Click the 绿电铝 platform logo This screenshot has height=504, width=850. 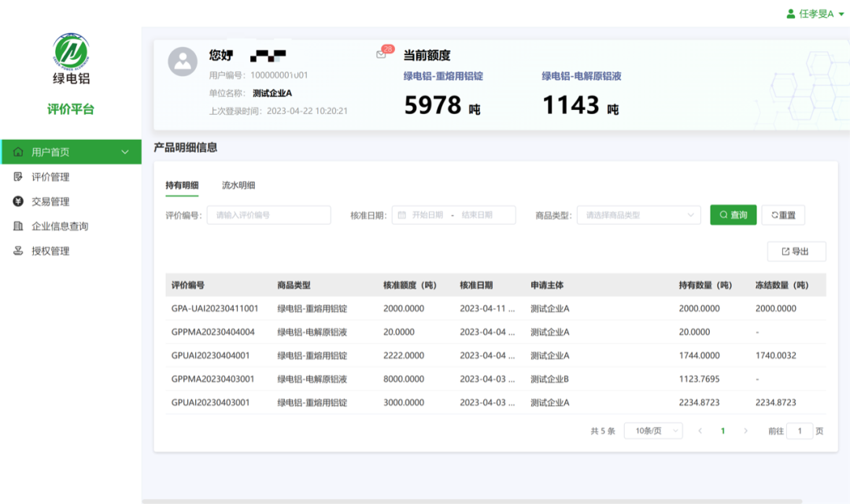[x=70, y=53]
